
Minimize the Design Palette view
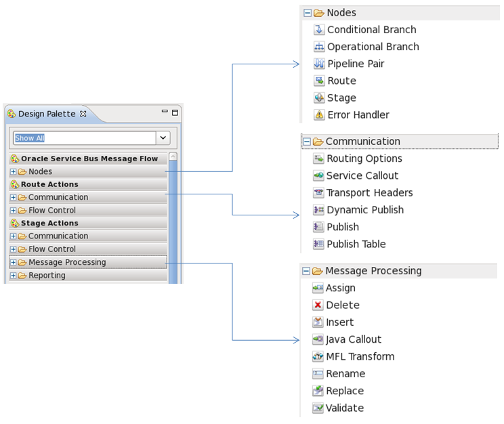(x=165, y=111)
